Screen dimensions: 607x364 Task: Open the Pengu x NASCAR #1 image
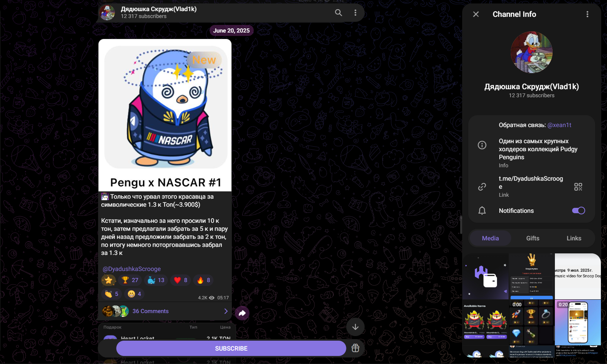pos(165,115)
